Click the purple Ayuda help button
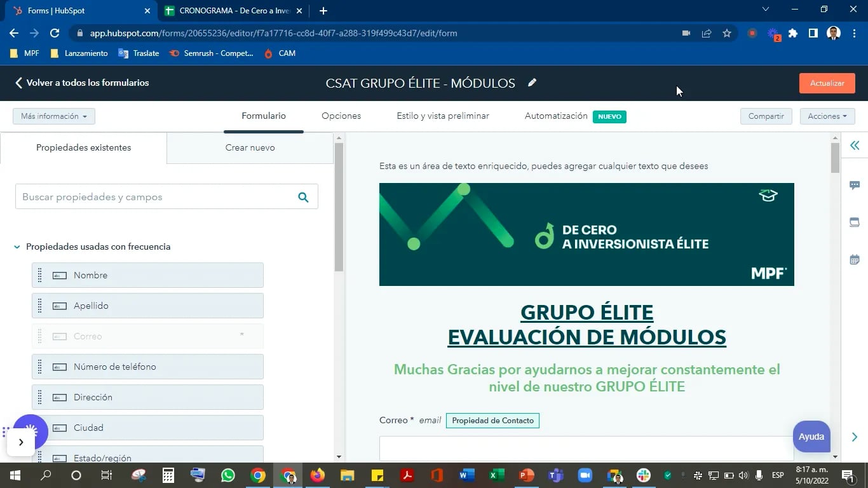 coord(811,437)
